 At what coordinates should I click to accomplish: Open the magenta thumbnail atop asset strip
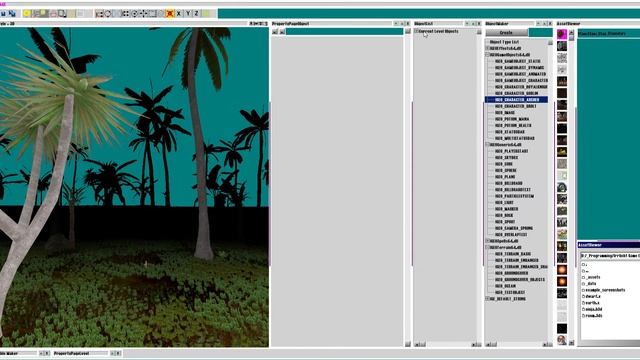pyautogui.click(x=562, y=34)
